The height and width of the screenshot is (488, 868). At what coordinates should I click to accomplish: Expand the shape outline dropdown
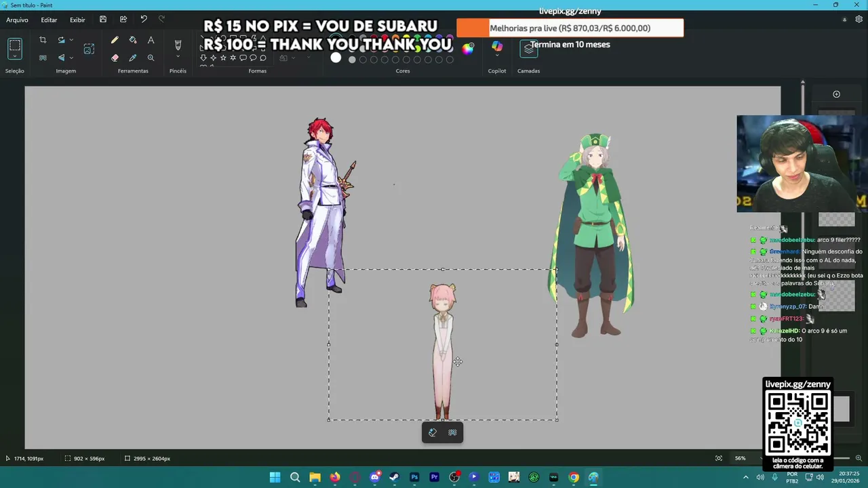293,58
